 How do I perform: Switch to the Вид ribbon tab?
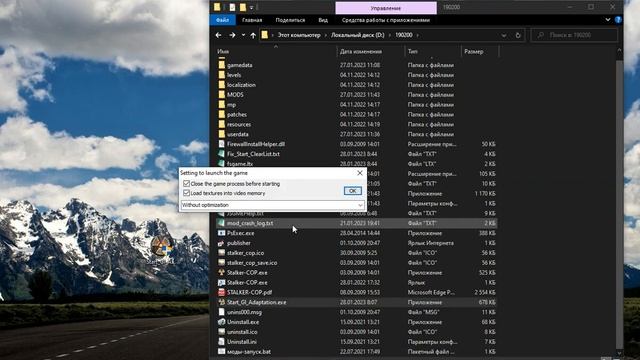323,20
